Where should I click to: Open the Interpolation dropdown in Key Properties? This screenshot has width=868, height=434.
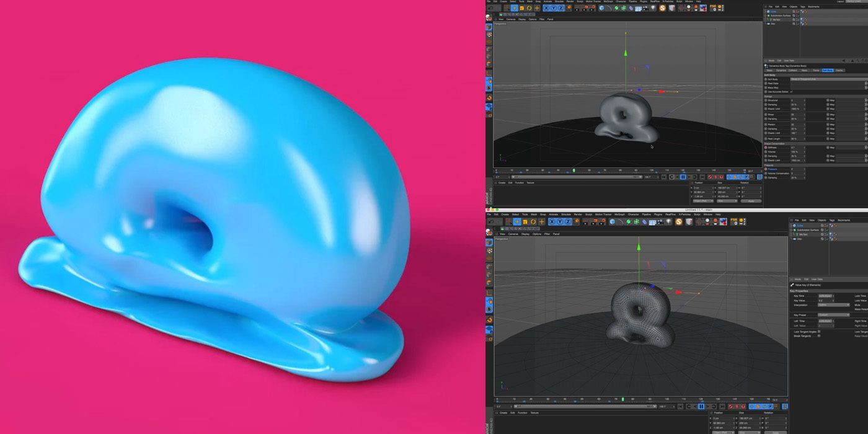[834, 305]
